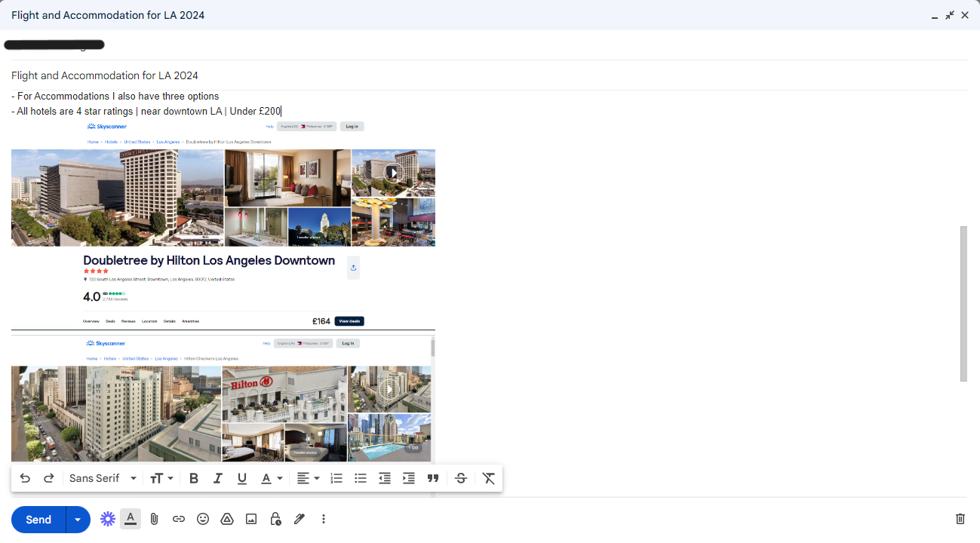Insert files using Google Drive
980x543 pixels.
tap(227, 519)
